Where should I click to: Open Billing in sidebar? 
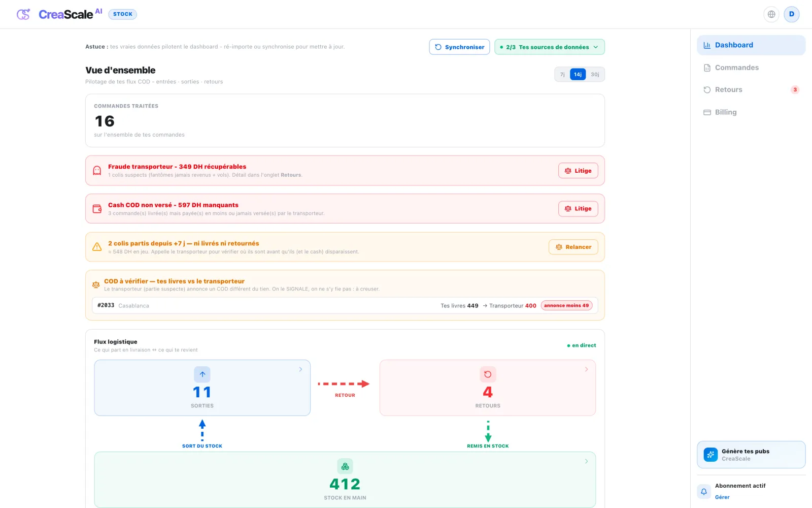click(x=751, y=112)
